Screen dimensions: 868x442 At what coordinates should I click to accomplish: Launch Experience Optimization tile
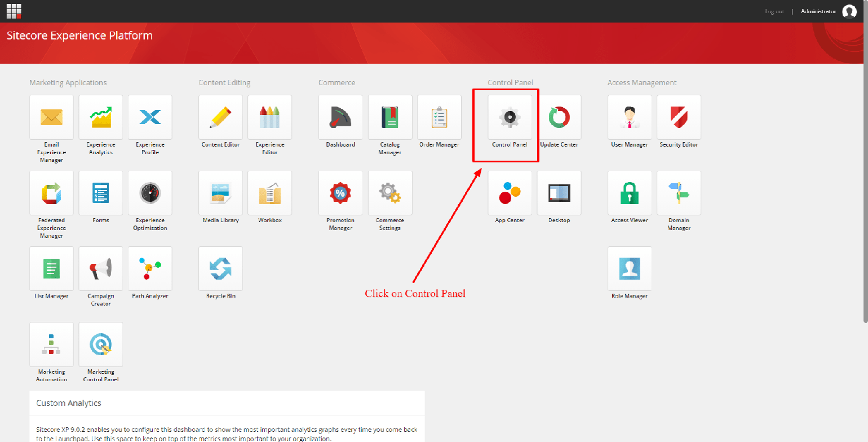tap(150, 193)
